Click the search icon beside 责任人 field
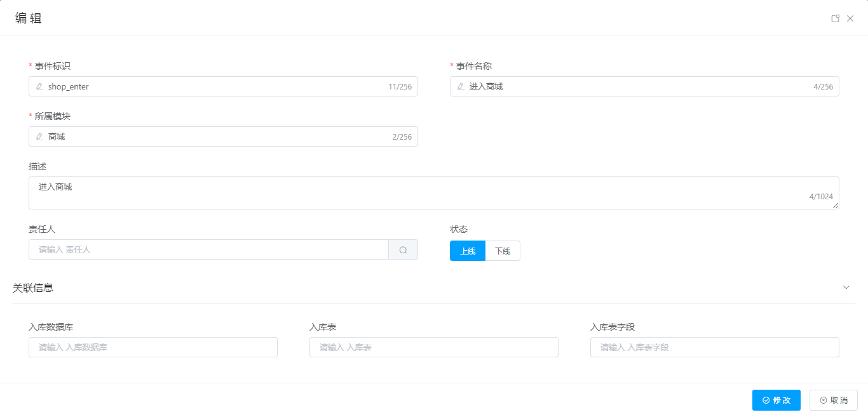 [x=403, y=250]
